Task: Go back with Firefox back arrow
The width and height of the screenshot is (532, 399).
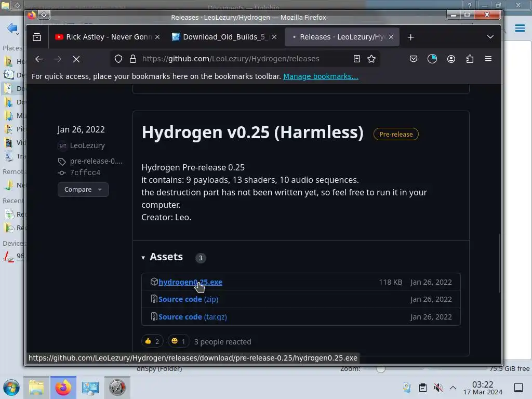Action: 39,59
